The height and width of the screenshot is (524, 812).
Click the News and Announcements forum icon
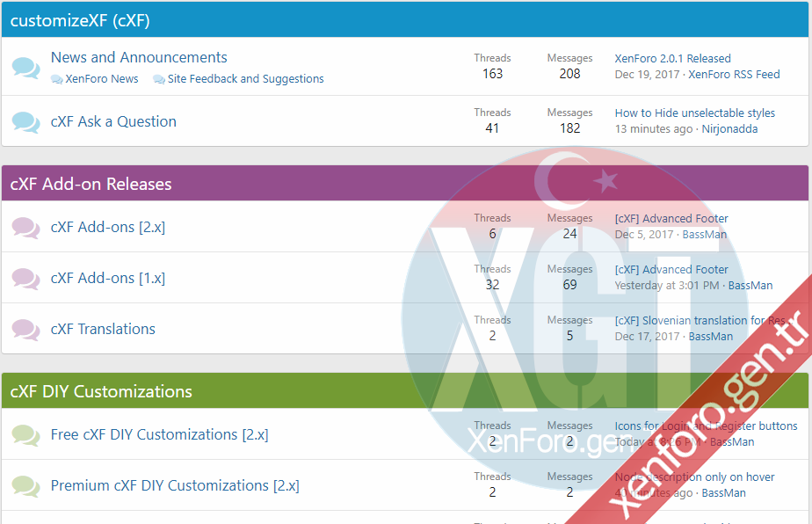point(25,68)
